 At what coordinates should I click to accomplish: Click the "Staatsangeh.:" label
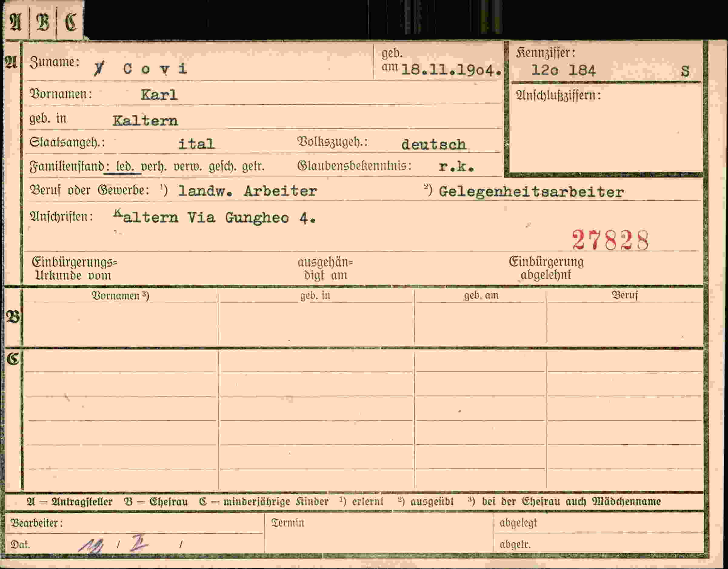coord(67,143)
